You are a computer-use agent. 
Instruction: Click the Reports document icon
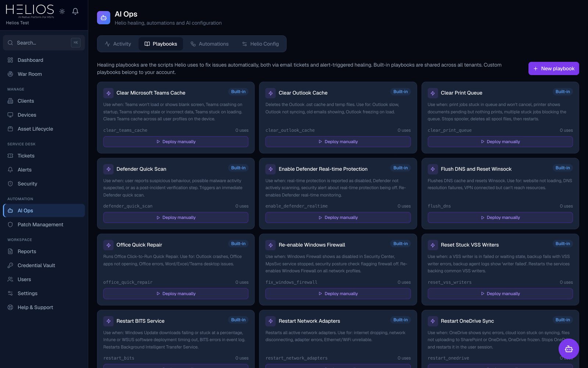click(10, 251)
